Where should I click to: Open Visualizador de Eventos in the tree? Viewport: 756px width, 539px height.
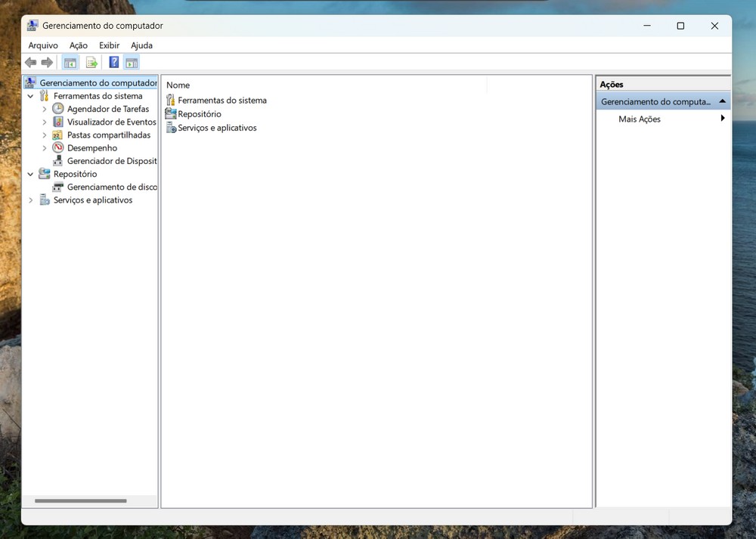(111, 122)
